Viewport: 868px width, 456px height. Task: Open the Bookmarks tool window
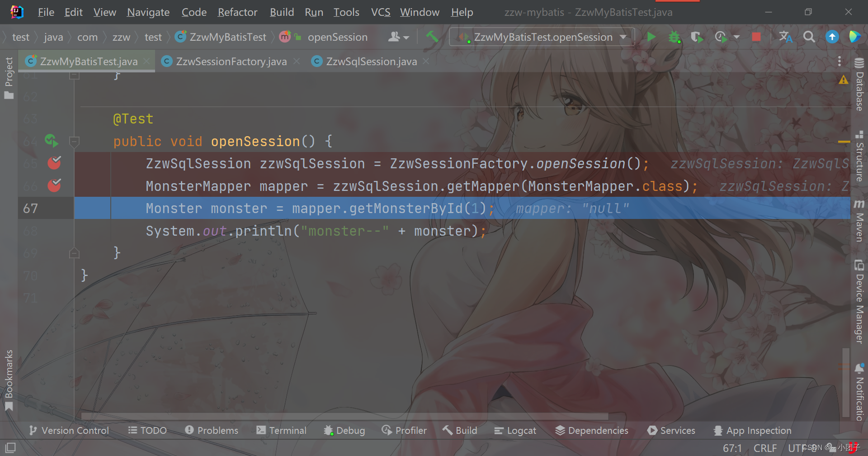(9, 380)
